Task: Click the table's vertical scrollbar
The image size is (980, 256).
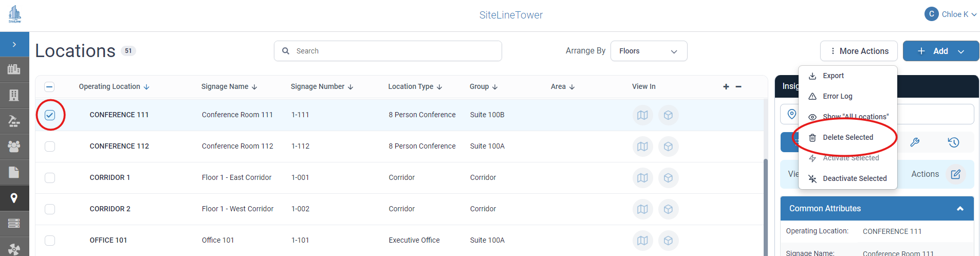Action: tap(765, 206)
